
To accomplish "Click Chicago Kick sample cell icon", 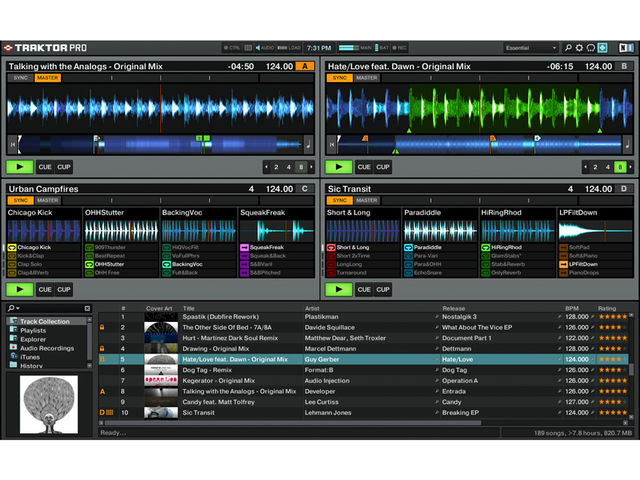I will click(x=12, y=247).
